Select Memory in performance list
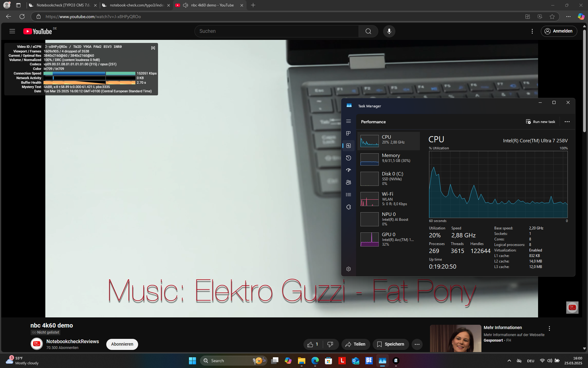 388,158
